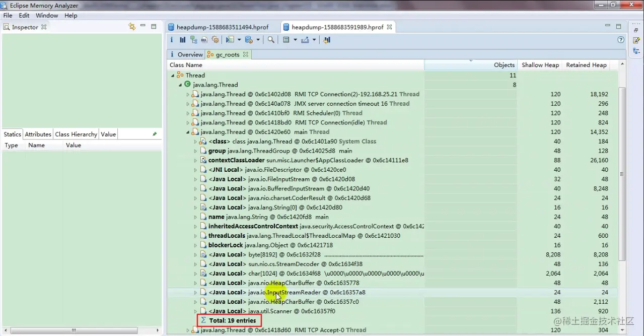Select the Value tab next to Class Hierarchy
This screenshot has height=336, width=644.
(108, 134)
